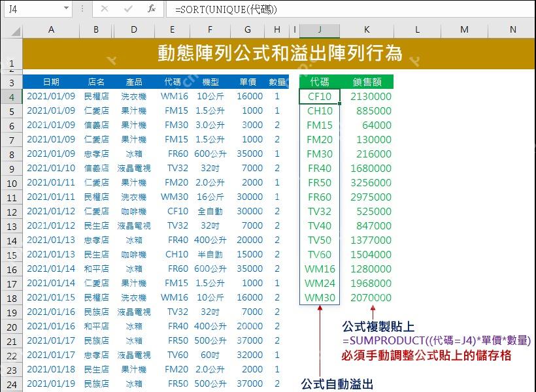Select sales value 885000
This screenshot has height=392, width=536.
[x=367, y=110]
